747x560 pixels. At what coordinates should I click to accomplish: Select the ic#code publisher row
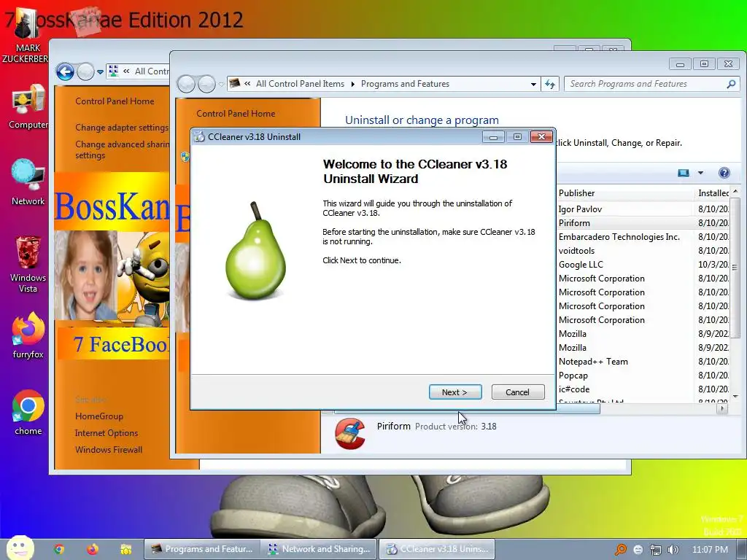(574, 389)
